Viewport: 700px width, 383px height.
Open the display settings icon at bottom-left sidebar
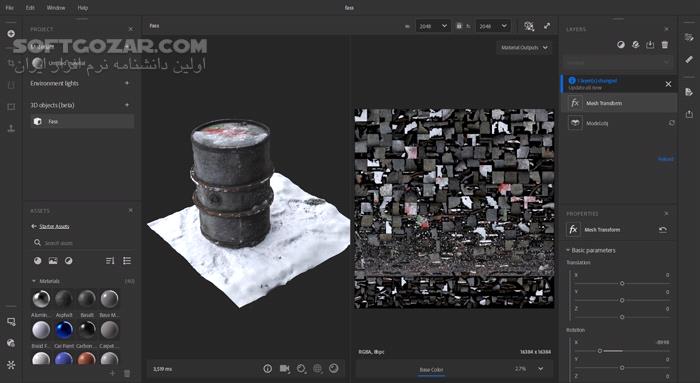coord(11,321)
